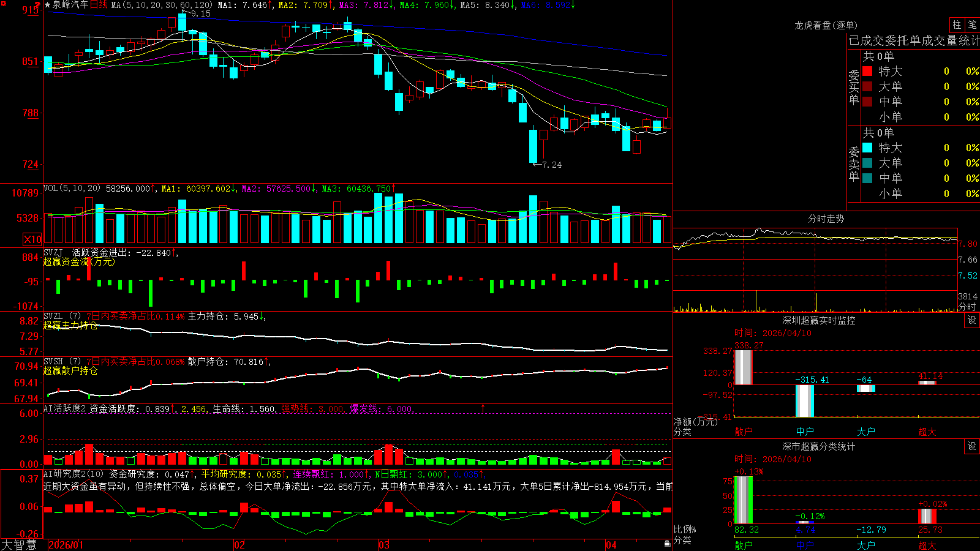Viewport: 980px width, 551px height.
Task: Click the 中户 label in 深圳超赢实时监控
Action: click(805, 432)
